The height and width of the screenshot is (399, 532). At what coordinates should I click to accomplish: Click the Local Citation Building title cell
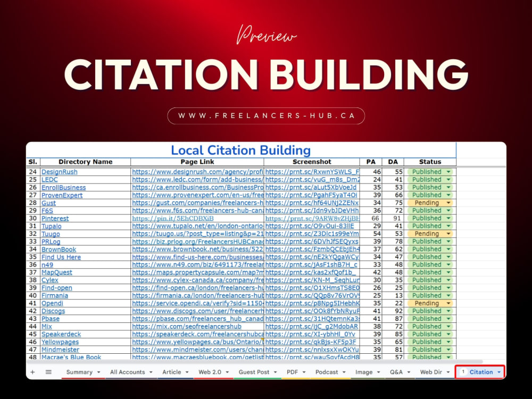[x=241, y=151]
